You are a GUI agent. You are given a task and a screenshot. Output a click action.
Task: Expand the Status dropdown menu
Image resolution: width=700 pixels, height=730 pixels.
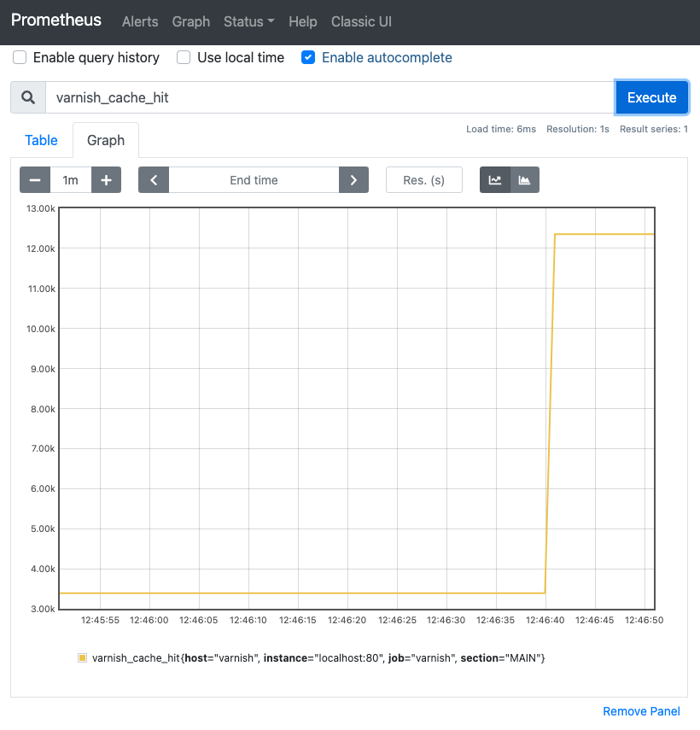(248, 21)
